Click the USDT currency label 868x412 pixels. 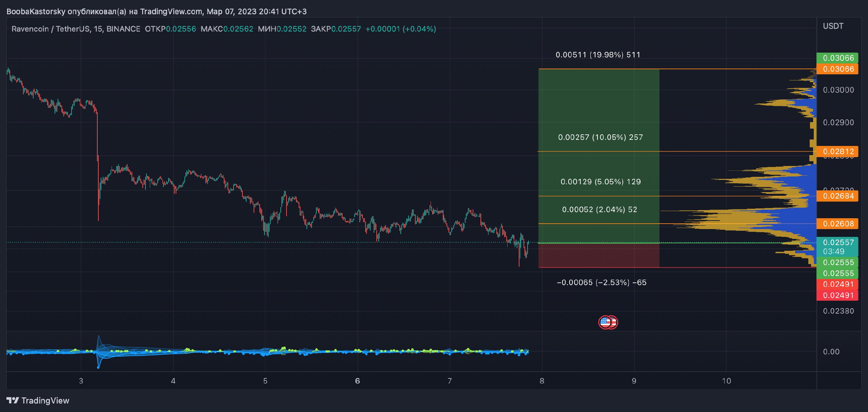click(x=833, y=26)
